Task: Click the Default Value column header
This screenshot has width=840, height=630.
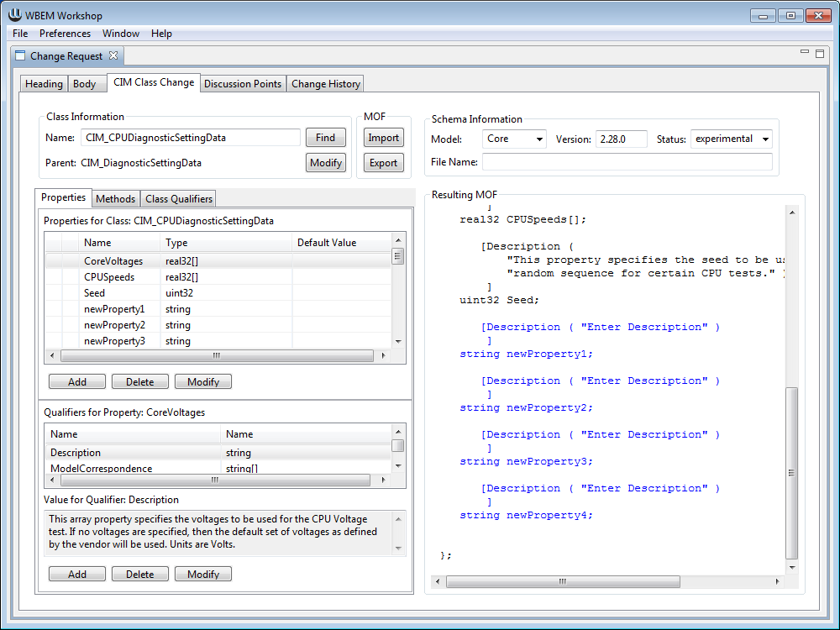Action: click(342, 243)
